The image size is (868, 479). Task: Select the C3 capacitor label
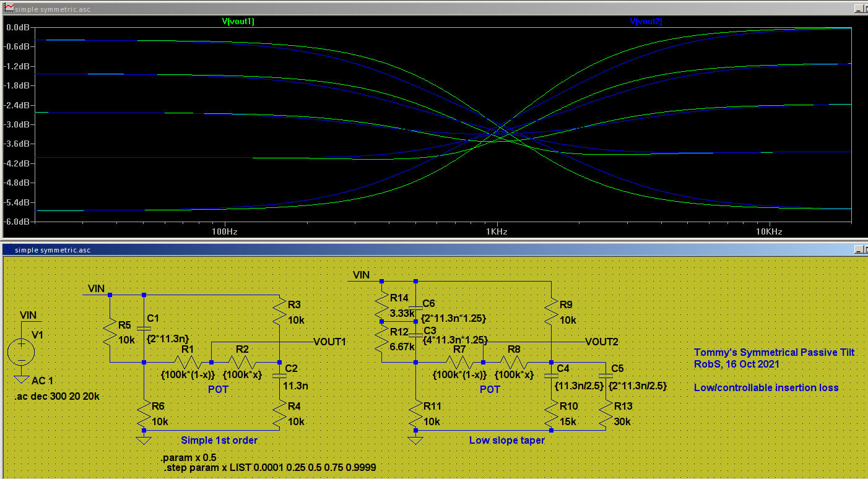click(x=430, y=331)
